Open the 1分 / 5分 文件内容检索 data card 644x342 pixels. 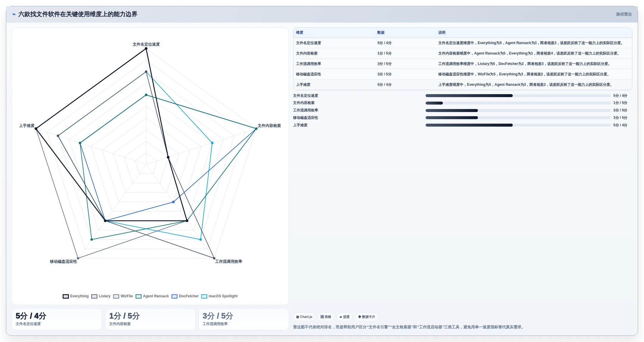pyautogui.click(x=150, y=319)
